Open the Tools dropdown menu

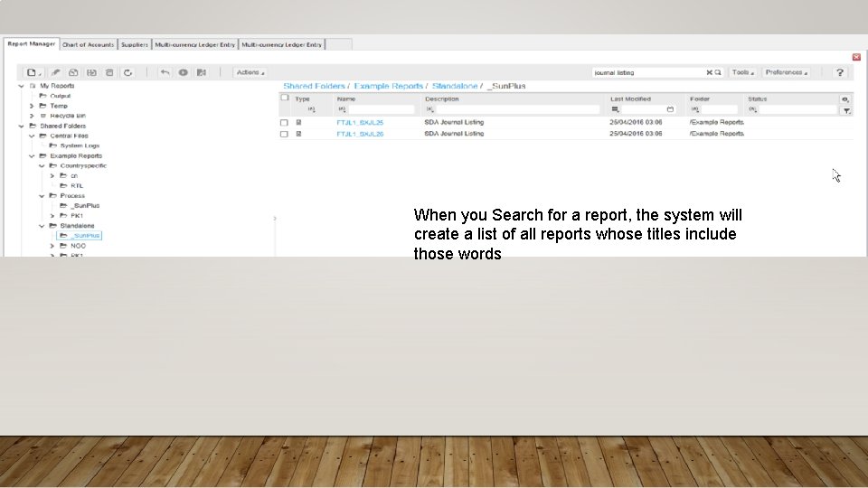click(x=743, y=72)
